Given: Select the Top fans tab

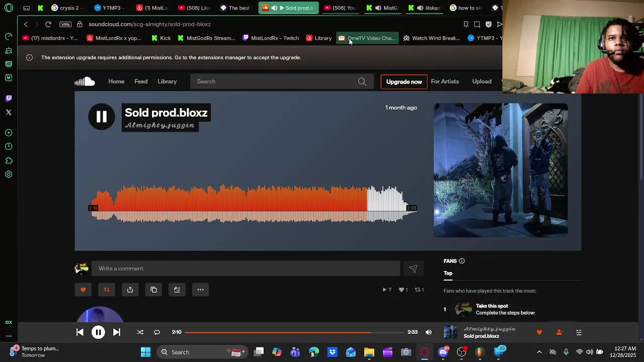Looking at the screenshot, I should tap(448, 273).
